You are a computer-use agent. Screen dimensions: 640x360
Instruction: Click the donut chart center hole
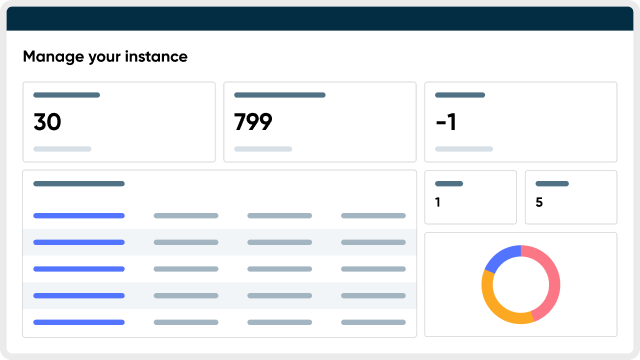tap(521, 284)
